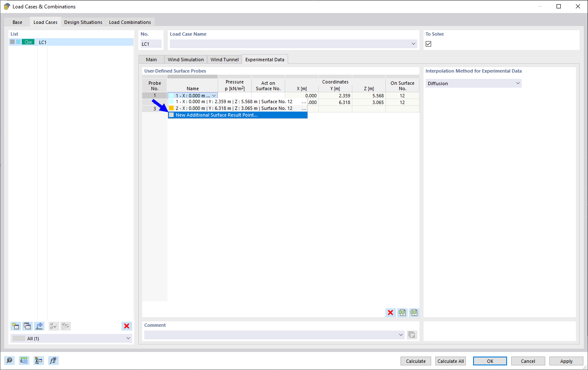This screenshot has height=370, width=588.
Task: Open units and decimal places icon
Action: 24,360
